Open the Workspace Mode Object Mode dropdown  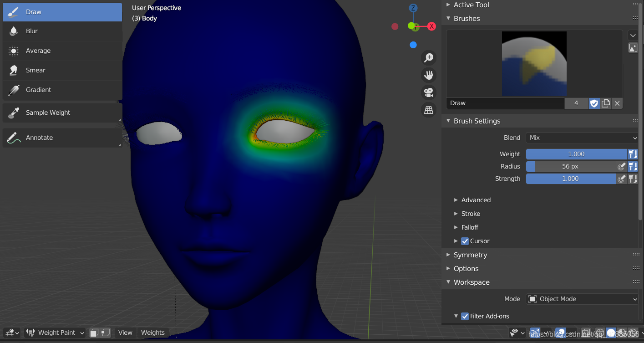point(582,299)
